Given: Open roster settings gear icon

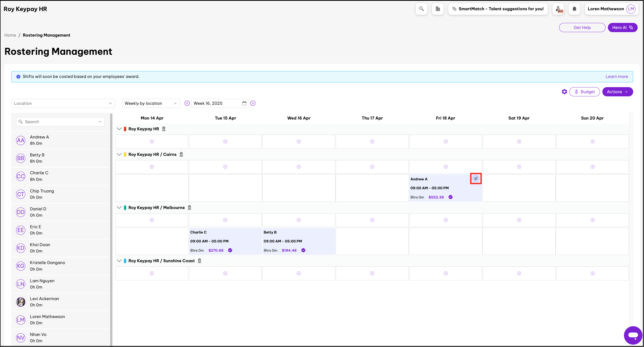Looking at the screenshot, I should pyautogui.click(x=564, y=92).
